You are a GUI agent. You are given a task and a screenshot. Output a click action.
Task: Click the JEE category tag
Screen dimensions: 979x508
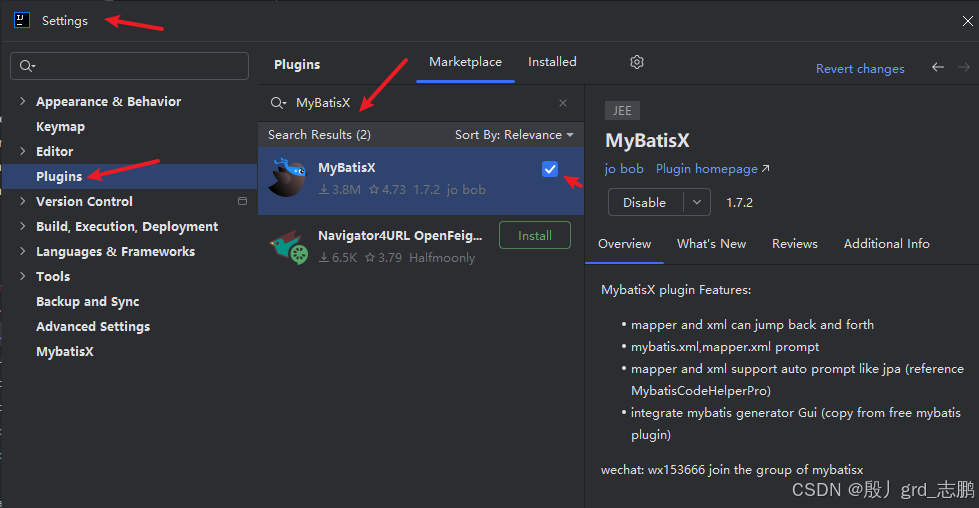point(622,110)
